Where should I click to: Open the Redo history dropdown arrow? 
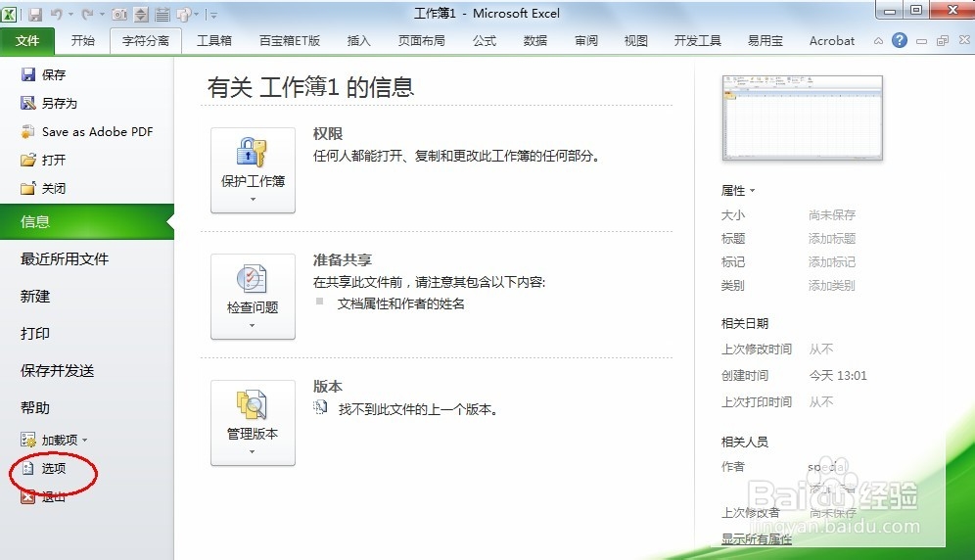coord(102,14)
